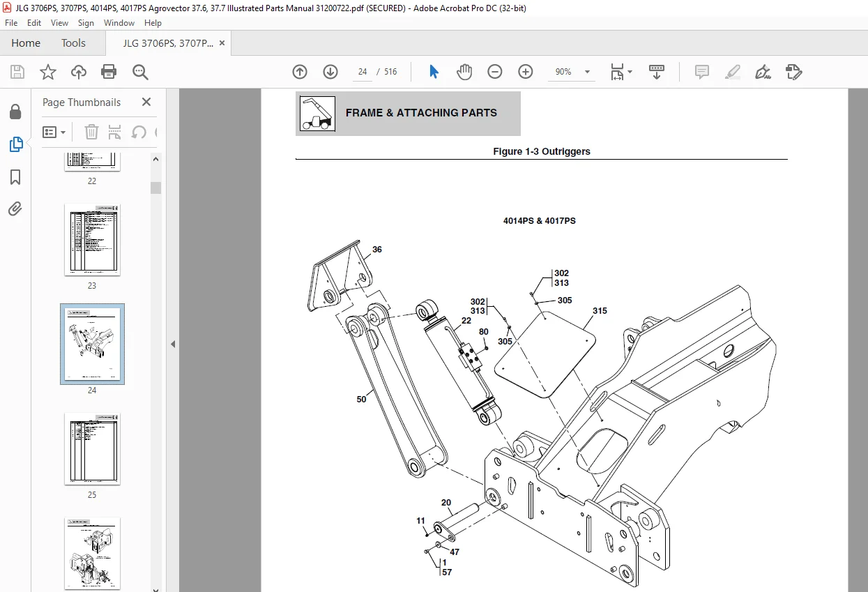The height and width of the screenshot is (592, 868).
Task: Open thumbnail options dropdown menu
Action: (x=54, y=132)
